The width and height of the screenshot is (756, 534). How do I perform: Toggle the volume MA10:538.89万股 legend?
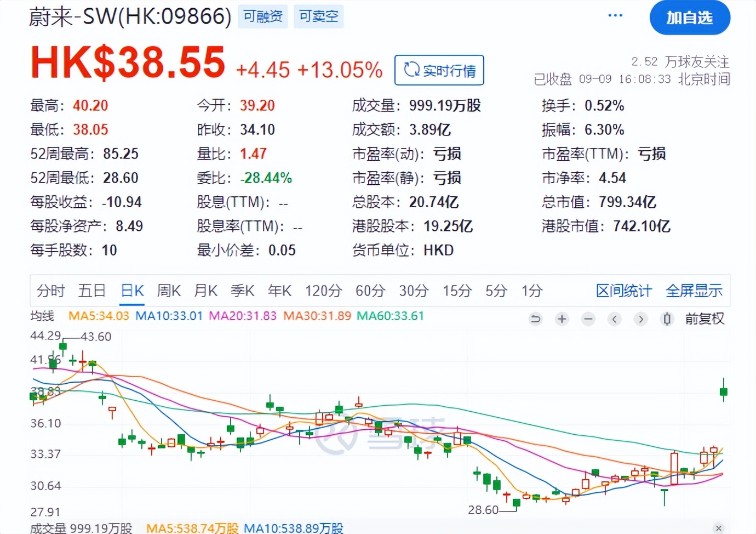pyautogui.click(x=294, y=529)
